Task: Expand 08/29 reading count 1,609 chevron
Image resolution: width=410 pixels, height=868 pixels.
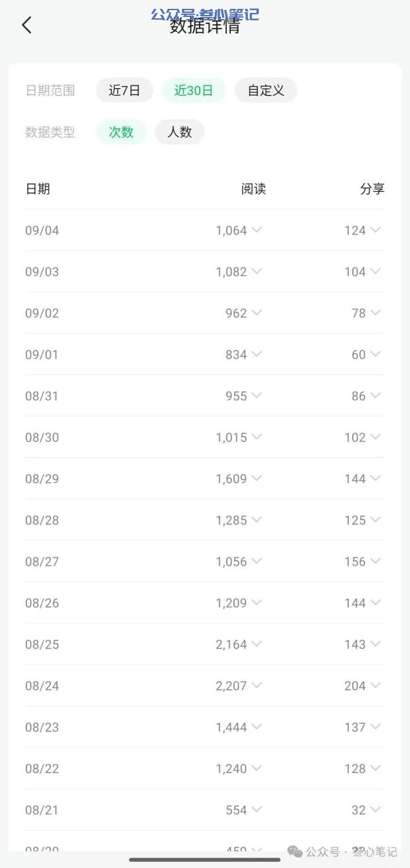Action: pos(257,478)
